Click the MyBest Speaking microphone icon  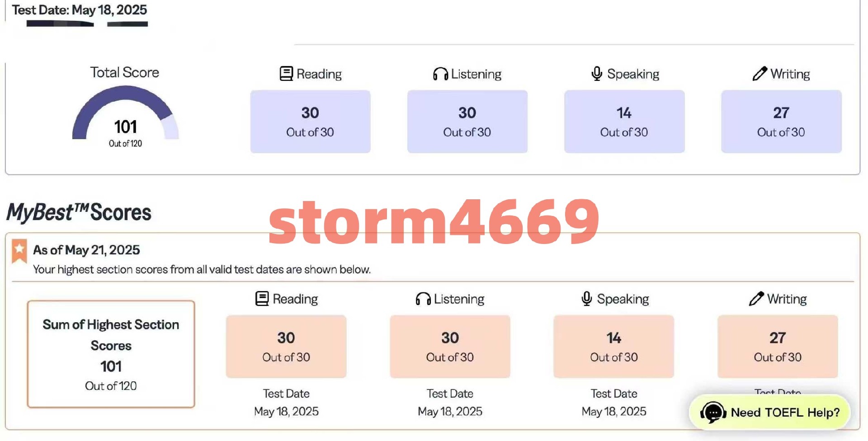[587, 299]
